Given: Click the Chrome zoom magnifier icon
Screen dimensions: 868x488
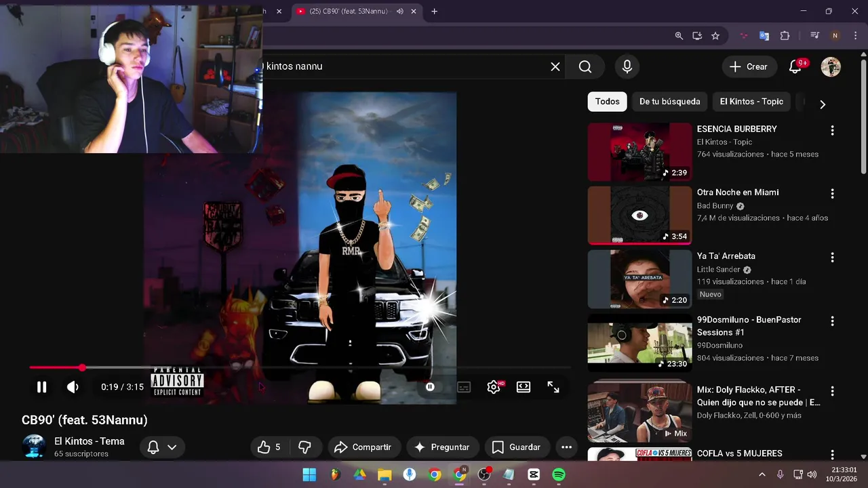Looking at the screenshot, I should click(679, 36).
